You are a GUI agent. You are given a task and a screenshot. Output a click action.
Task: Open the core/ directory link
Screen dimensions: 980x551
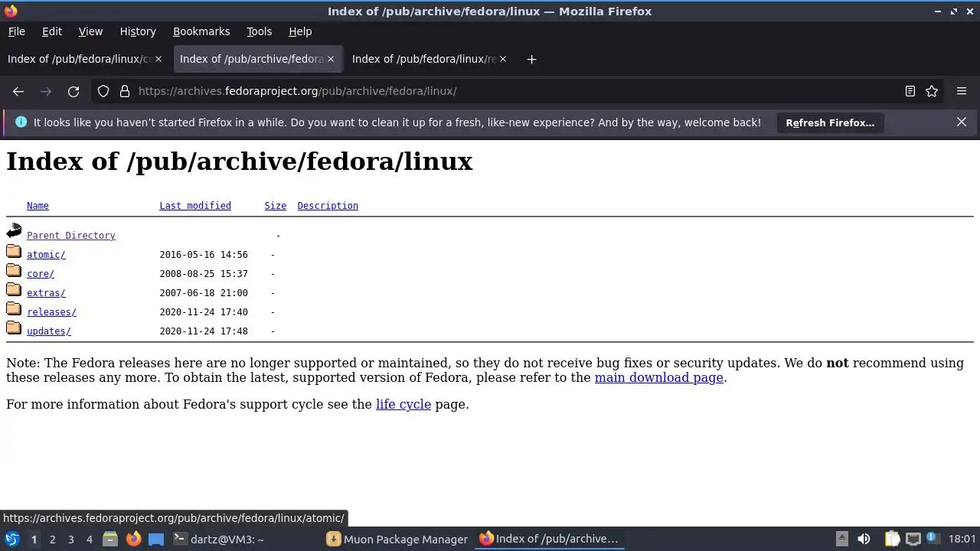coord(41,274)
